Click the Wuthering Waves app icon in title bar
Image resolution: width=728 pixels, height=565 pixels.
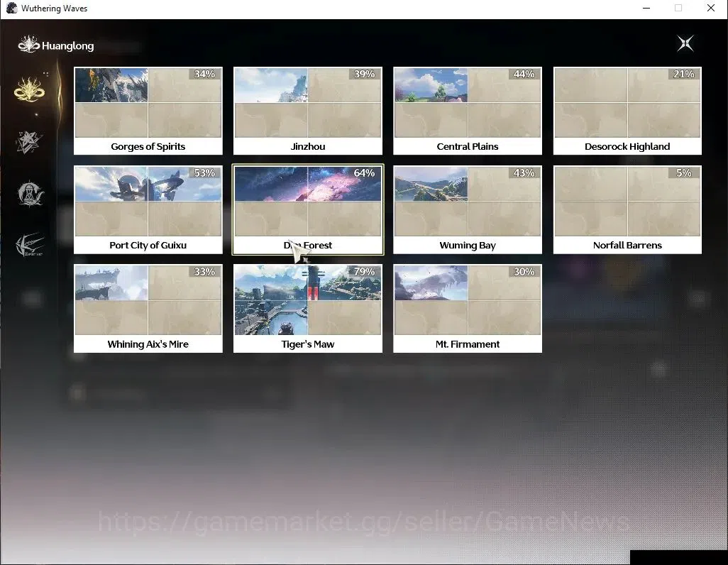(x=11, y=9)
